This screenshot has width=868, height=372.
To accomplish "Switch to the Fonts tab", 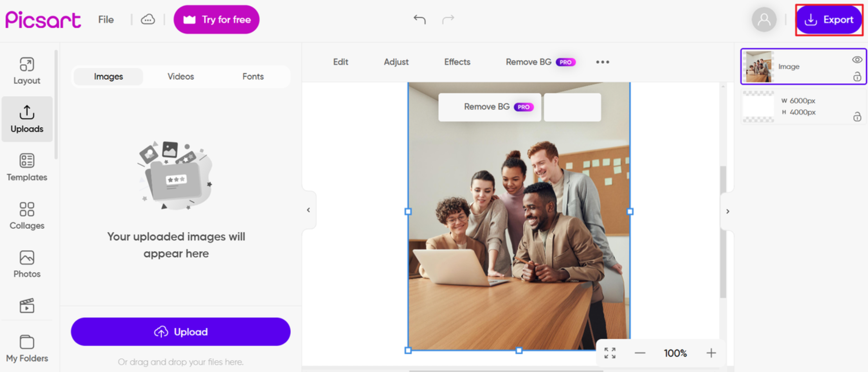I will pyautogui.click(x=252, y=76).
